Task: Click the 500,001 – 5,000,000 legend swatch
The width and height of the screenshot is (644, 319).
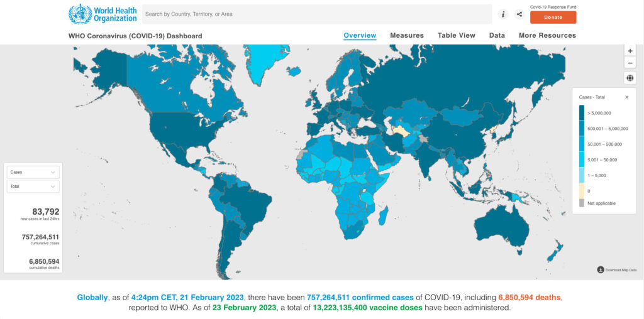Action: point(582,128)
